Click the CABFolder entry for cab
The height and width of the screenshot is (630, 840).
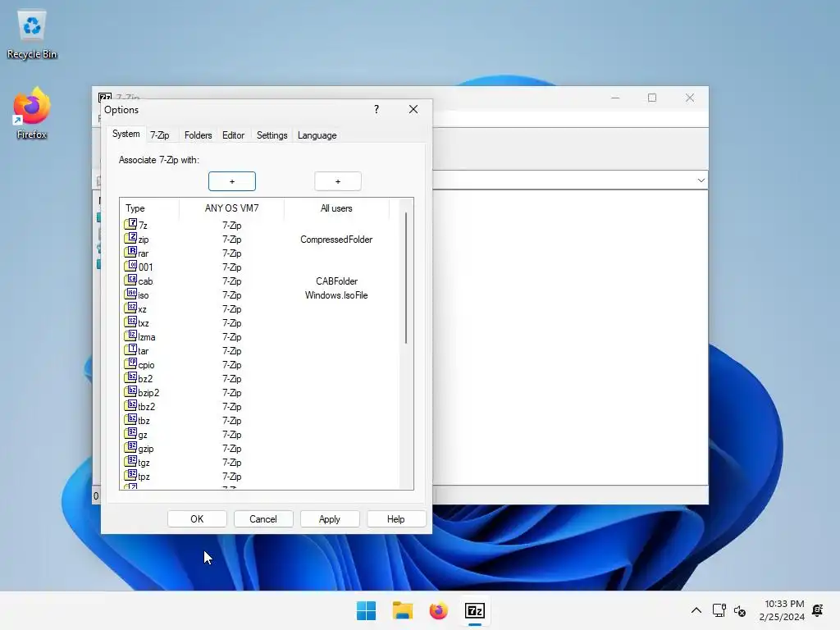click(336, 281)
